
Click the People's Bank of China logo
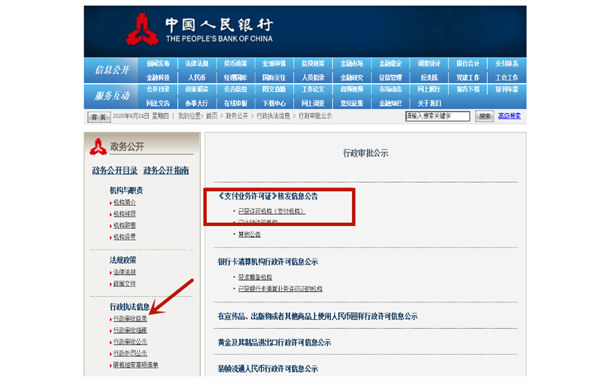(x=142, y=29)
